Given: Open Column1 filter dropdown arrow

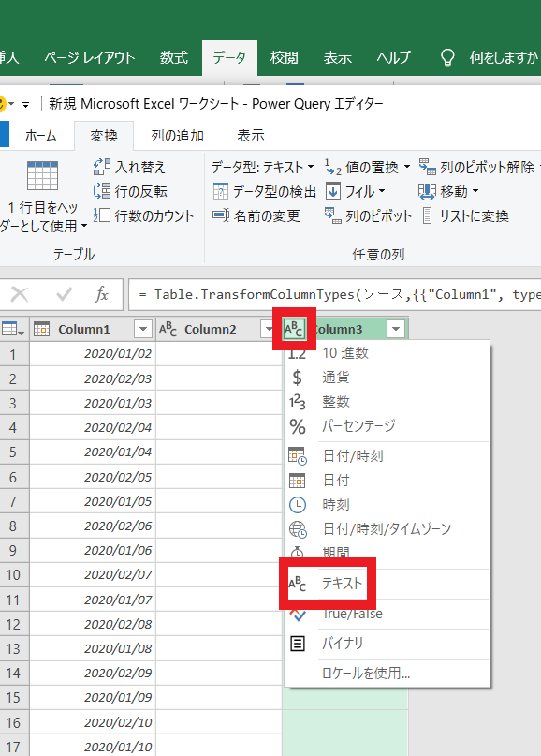Looking at the screenshot, I should click(x=143, y=330).
